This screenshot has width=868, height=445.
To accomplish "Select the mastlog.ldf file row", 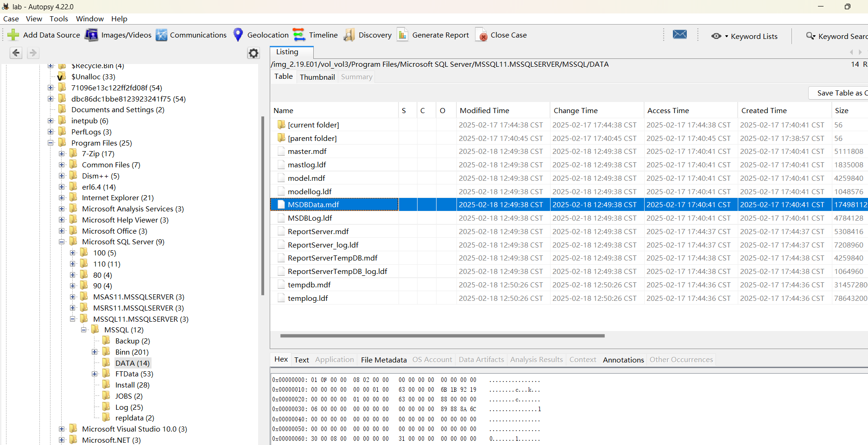I will click(569, 165).
